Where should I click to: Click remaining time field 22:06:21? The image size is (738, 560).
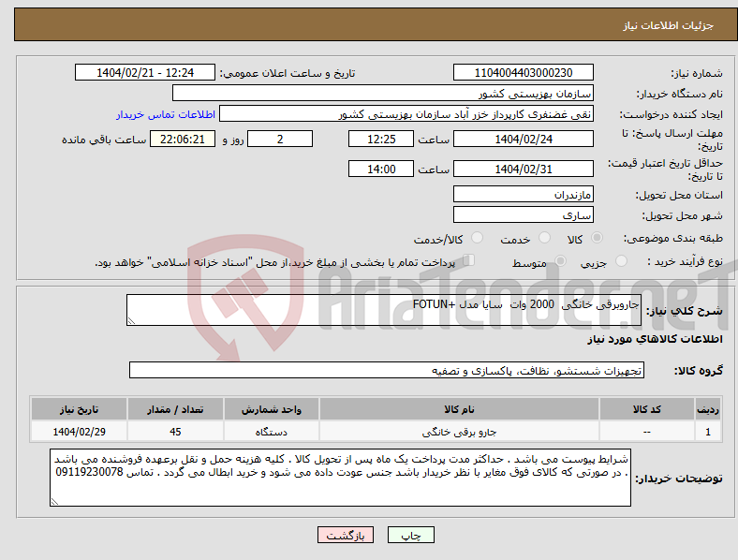click(x=183, y=140)
